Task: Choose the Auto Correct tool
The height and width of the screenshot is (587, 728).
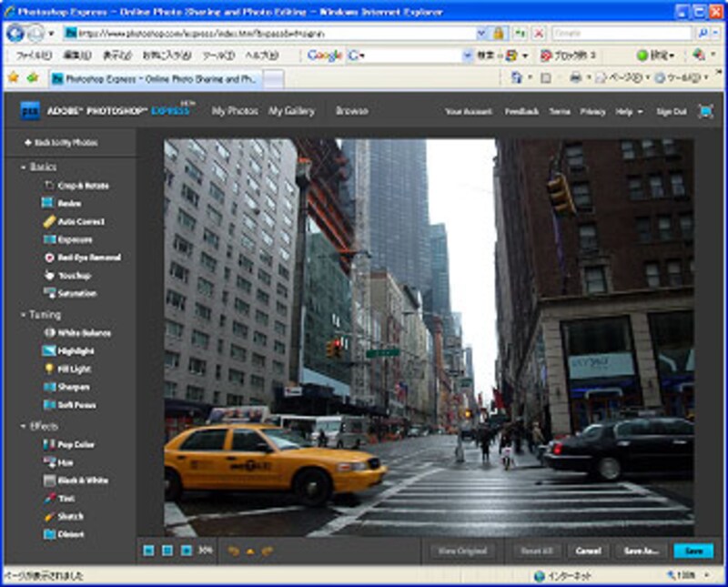Action: click(x=80, y=221)
